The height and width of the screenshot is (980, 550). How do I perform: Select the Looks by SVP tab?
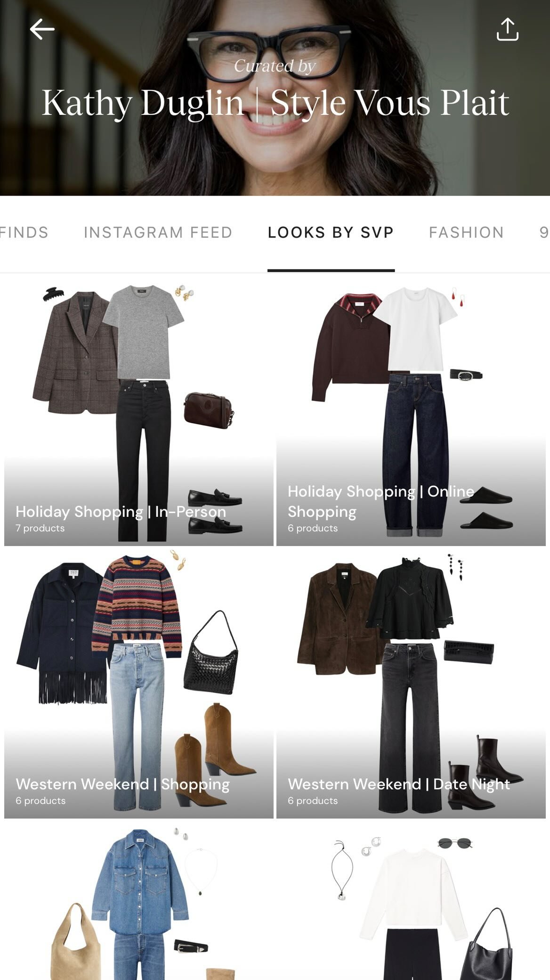[x=331, y=232]
